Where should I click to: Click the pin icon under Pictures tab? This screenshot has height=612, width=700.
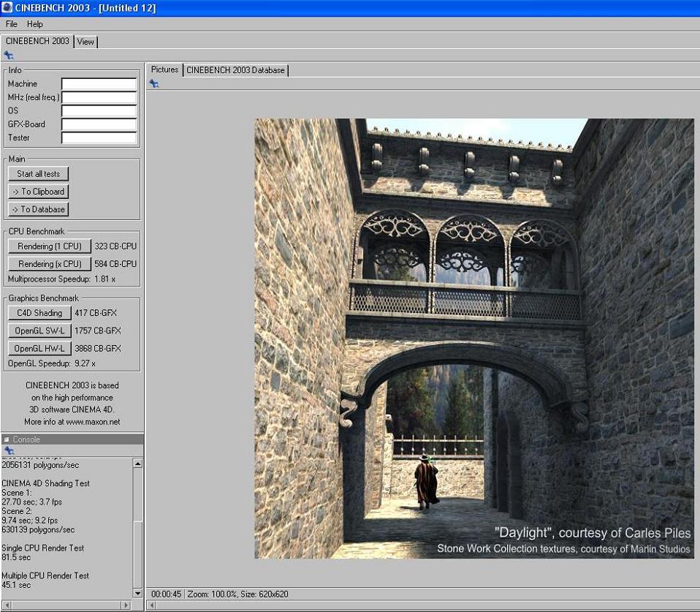154,83
